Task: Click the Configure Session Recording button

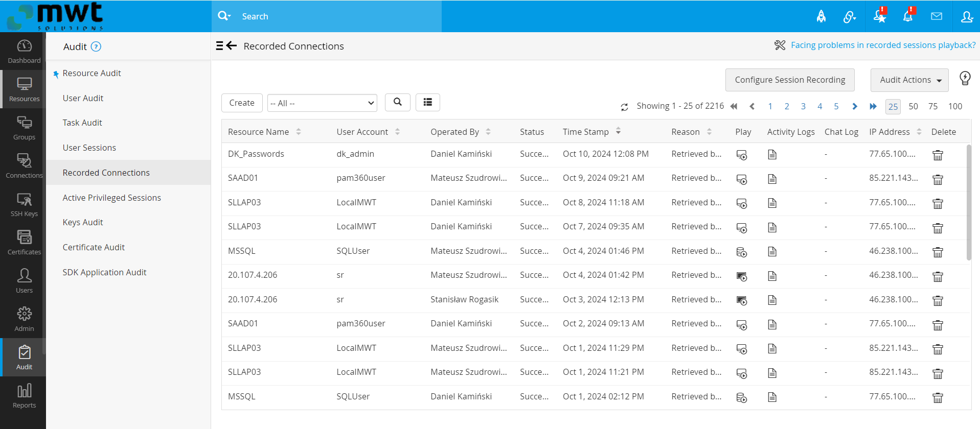Action: [x=789, y=80]
